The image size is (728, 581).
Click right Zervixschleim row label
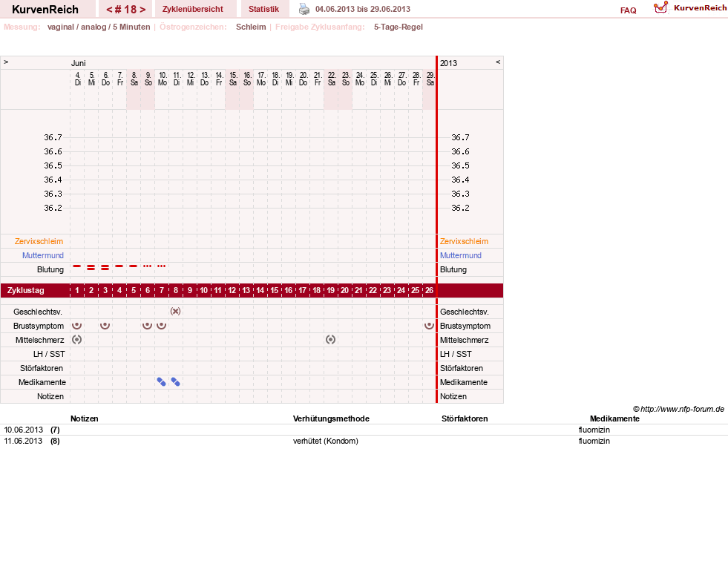[x=465, y=241]
